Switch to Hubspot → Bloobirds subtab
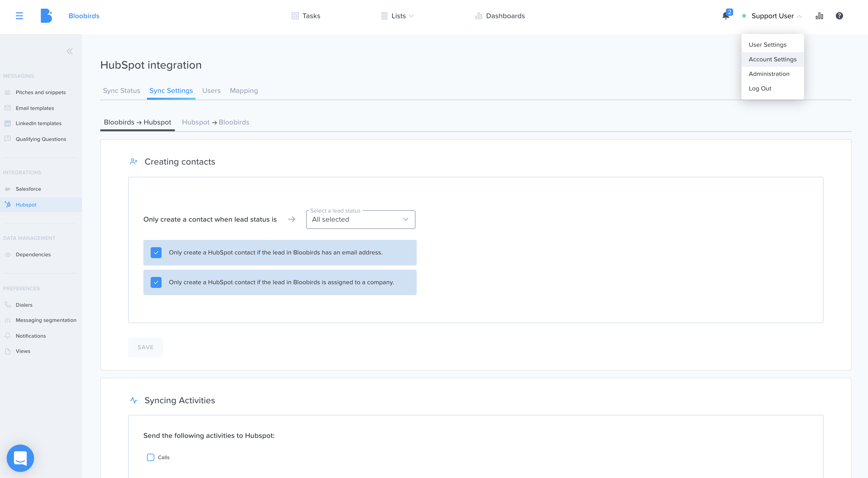The image size is (868, 478). (x=216, y=122)
